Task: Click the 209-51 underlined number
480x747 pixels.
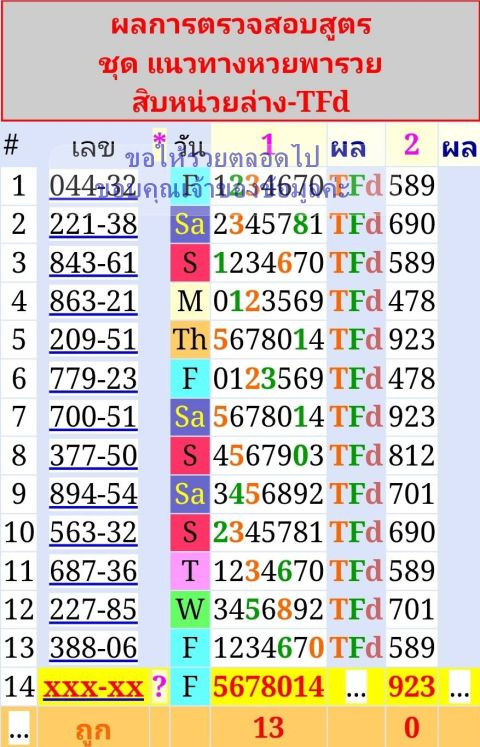Action: 93,340
